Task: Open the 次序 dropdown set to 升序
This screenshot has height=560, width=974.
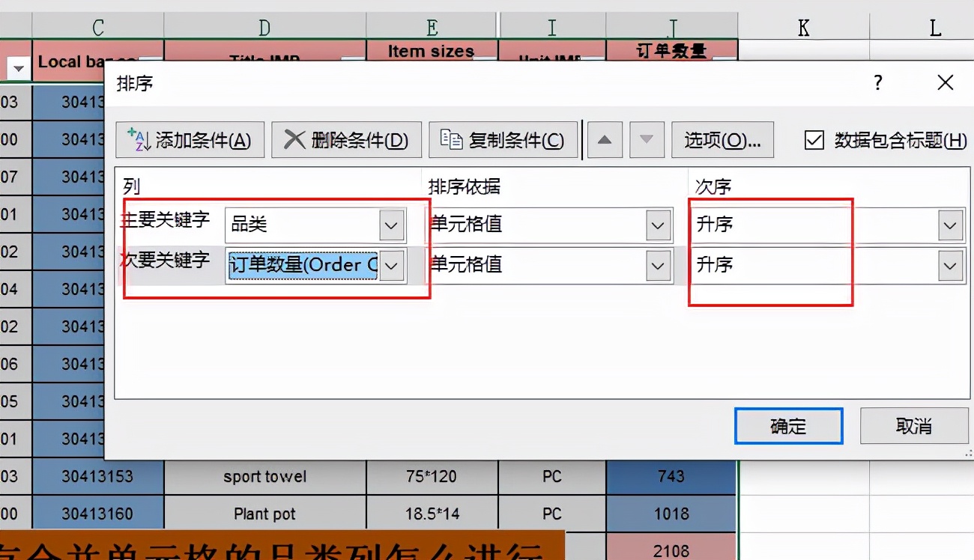Action: click(950, 224)
